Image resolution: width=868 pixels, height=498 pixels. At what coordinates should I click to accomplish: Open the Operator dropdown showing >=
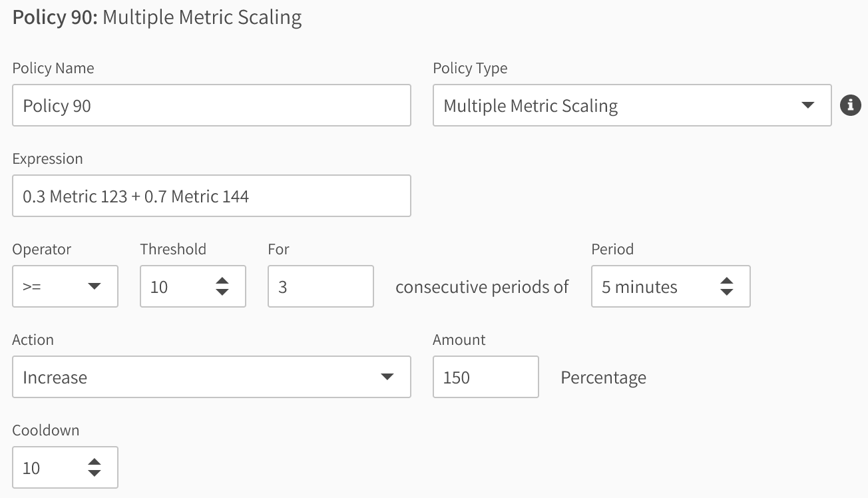pyautogui.click(x=65, y=286)
